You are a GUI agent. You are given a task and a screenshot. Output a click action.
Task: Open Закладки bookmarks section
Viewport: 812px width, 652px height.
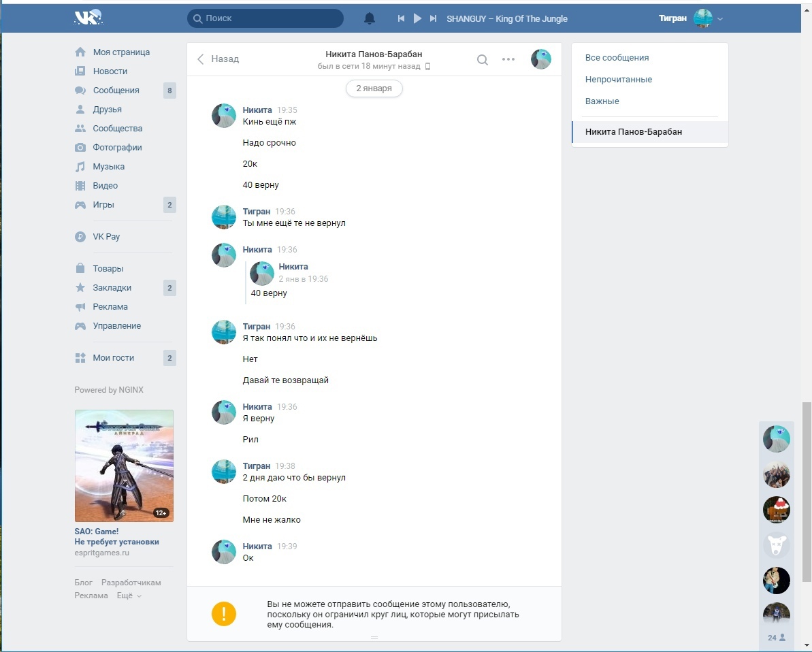[112, 288]
